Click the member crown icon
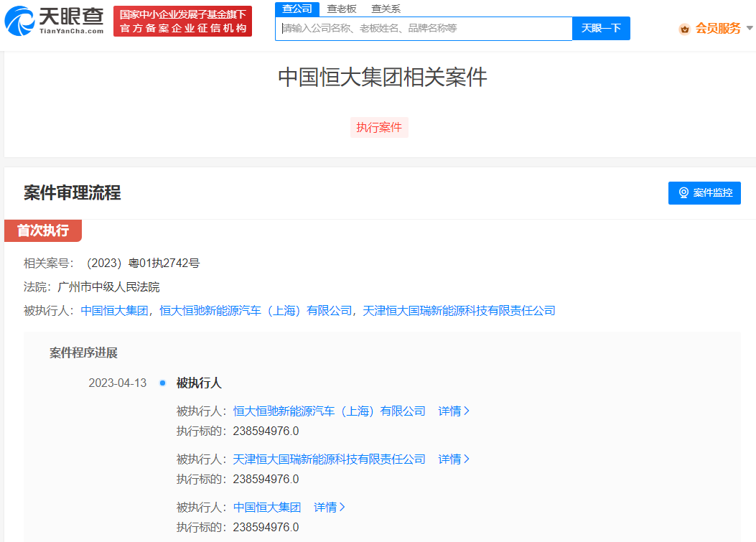The height and width of the screenshot is (542, 756). pyautogui.click(x=684, y=29)
